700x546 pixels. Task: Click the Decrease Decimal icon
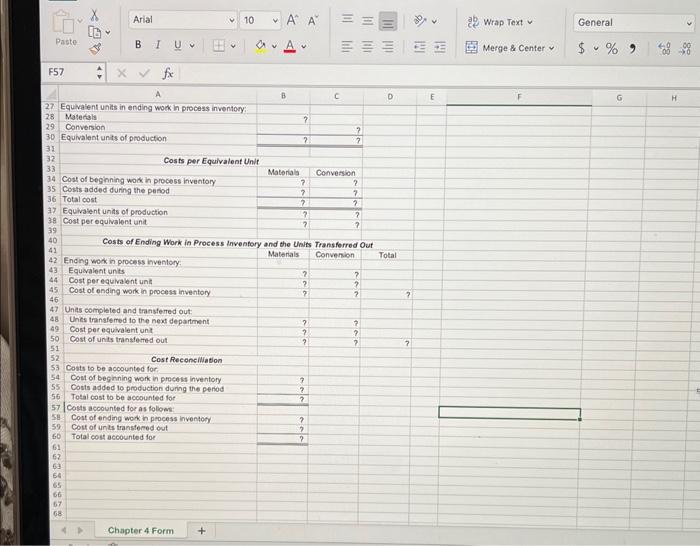coord(685,49)
